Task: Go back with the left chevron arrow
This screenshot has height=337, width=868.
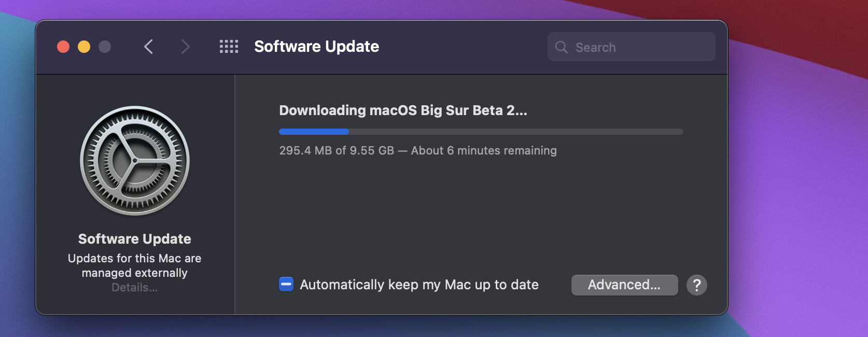Action: pos(148,47)
